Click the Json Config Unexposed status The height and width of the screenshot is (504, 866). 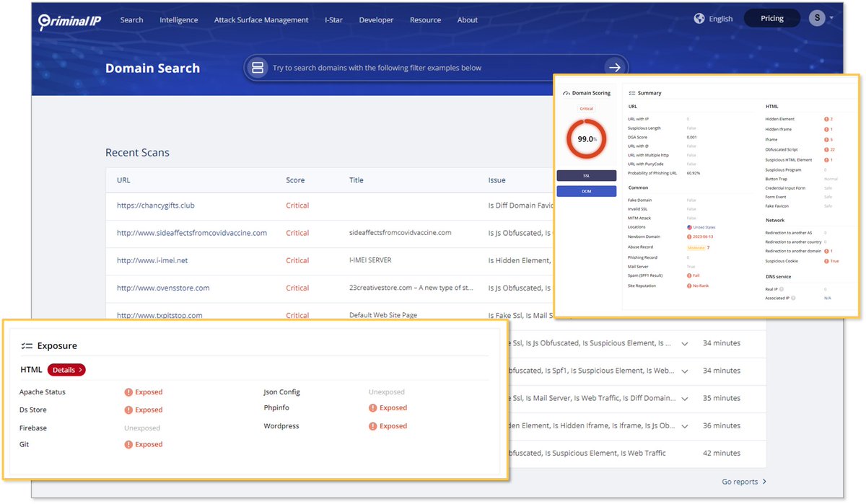pos(387,392)
